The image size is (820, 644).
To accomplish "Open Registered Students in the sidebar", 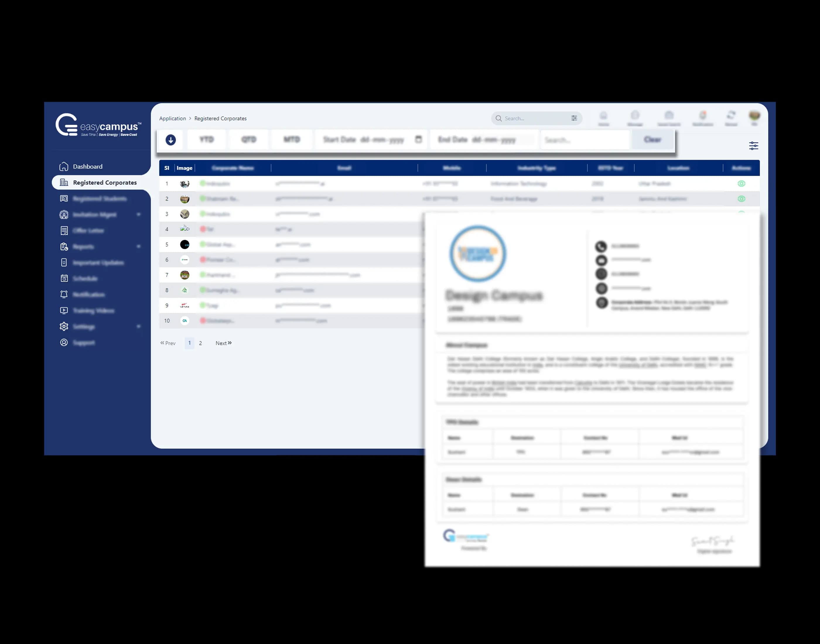I will 100,199.
